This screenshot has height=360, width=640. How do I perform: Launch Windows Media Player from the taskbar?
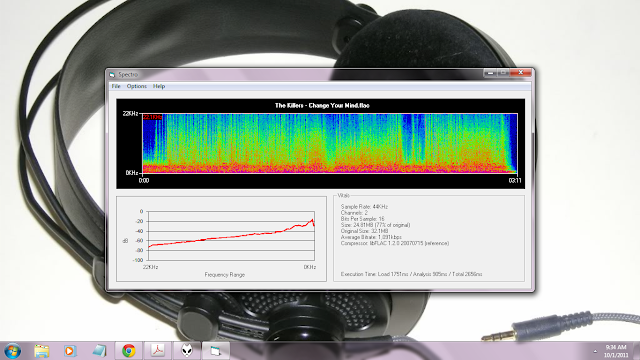coord(70,351)
